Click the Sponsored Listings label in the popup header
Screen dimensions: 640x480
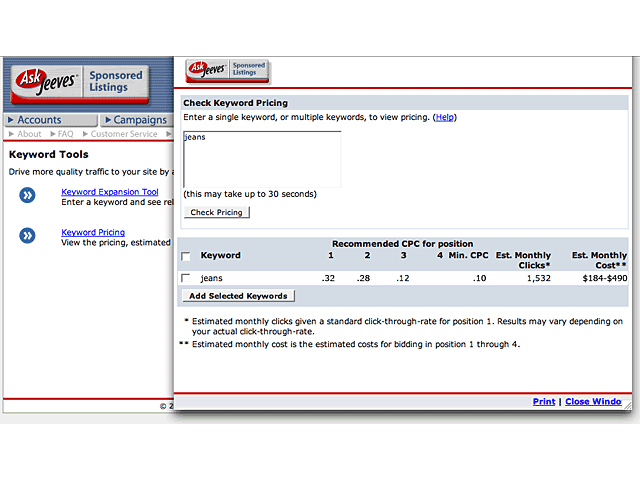[249, 69]
